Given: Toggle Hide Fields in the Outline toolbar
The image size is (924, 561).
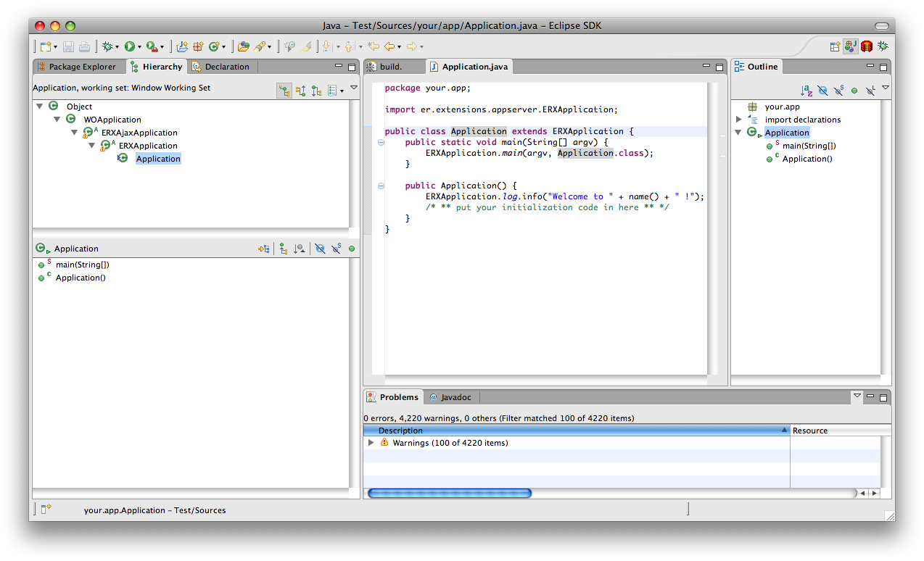Looking at the screenshot, I should point(822,91).
